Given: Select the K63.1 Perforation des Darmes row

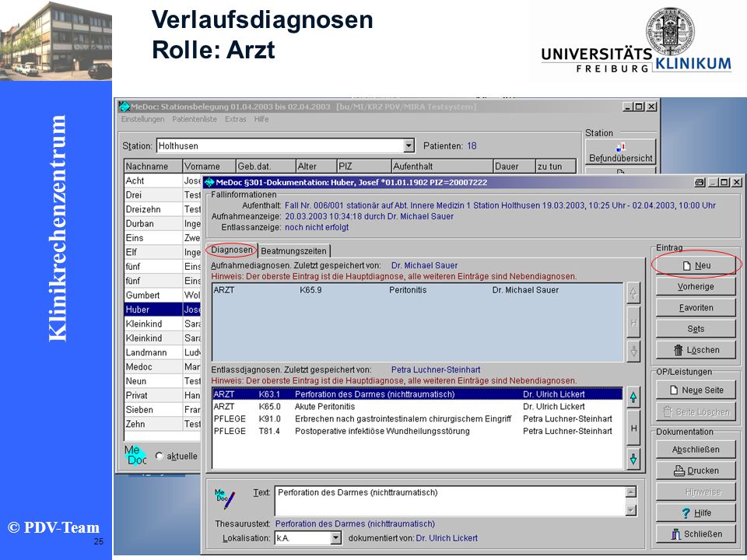Looking at the screenshot, I should coord(417,394).
